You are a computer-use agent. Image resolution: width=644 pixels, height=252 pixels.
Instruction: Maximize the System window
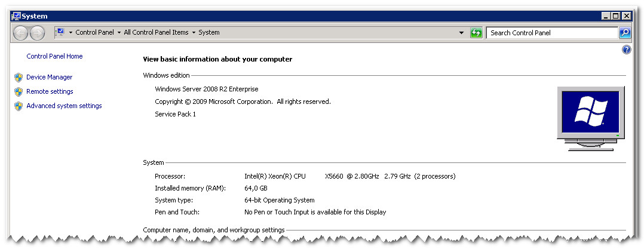pos(615,16)
